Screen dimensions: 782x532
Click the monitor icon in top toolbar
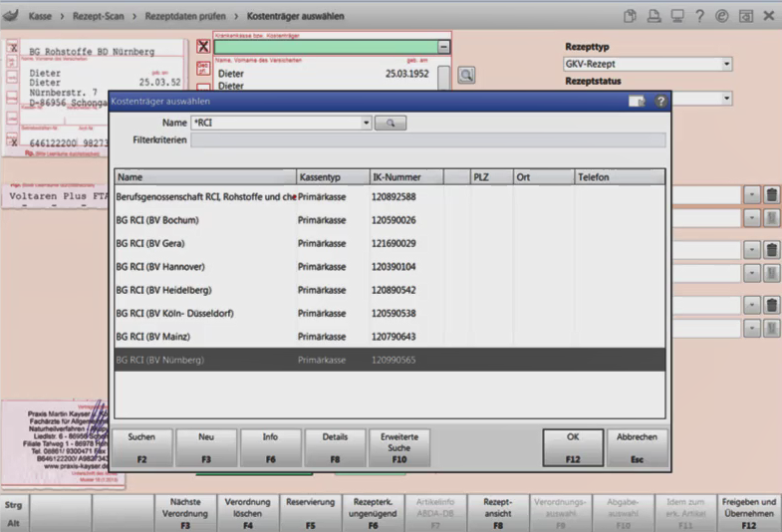677,16
